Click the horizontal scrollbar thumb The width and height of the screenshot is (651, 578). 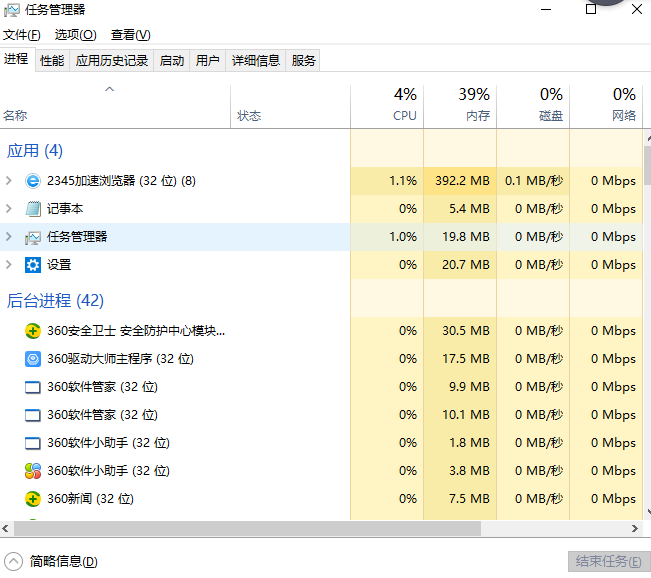click(x=247, y=529)
